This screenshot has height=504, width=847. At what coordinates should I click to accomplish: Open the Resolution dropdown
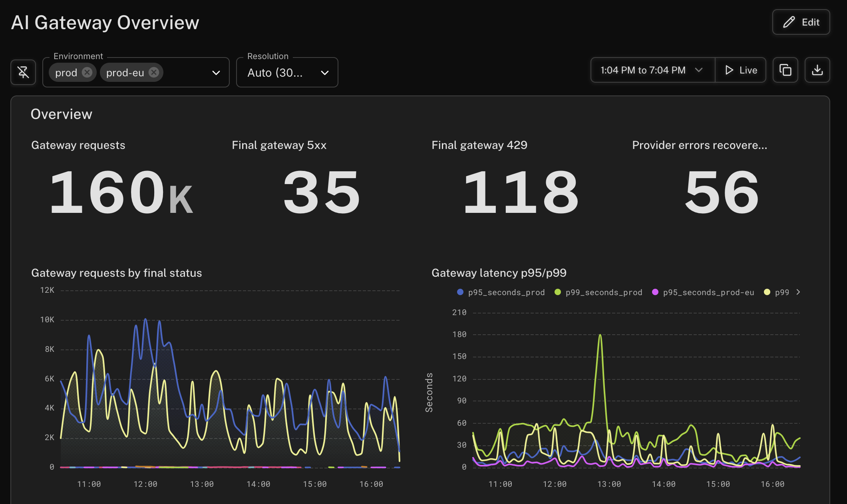coord(287,73)
